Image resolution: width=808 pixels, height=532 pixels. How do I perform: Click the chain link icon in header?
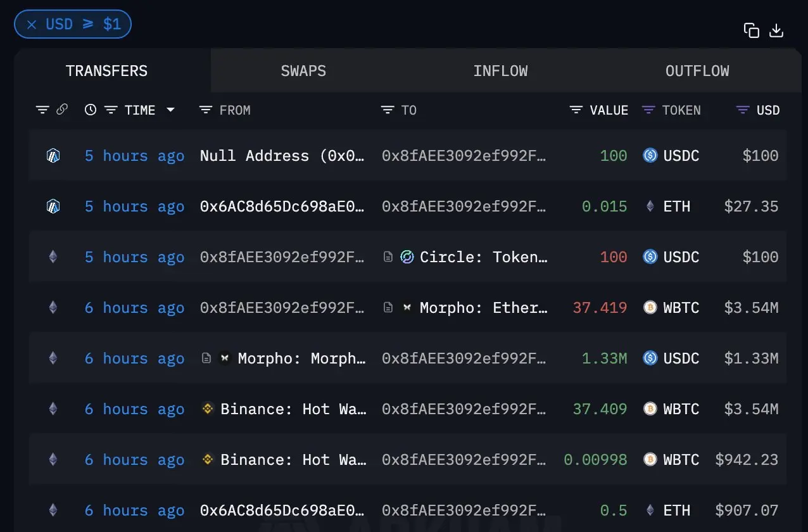(x=61, y=110)
